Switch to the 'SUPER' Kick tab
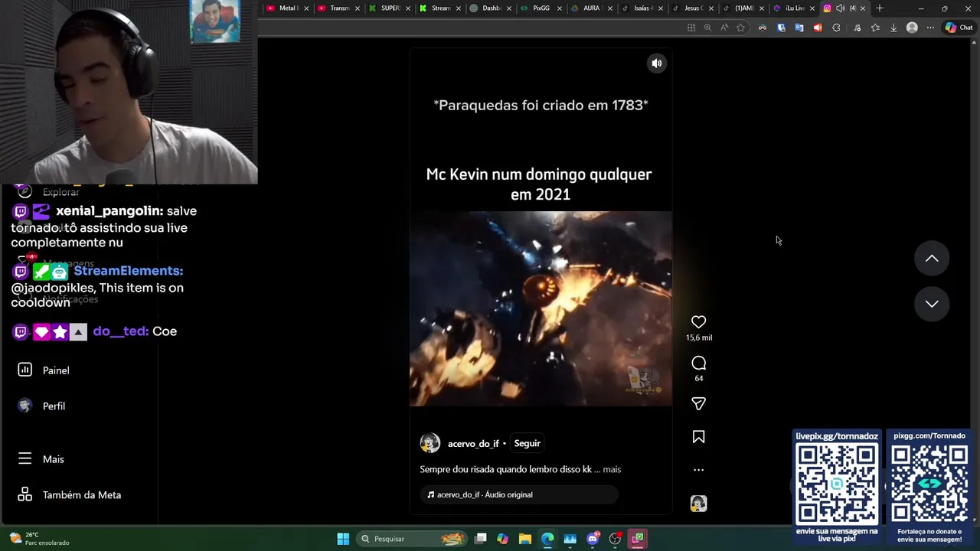Screen dimensions: 980x551 pyautogui.click(x=389, y=8)
